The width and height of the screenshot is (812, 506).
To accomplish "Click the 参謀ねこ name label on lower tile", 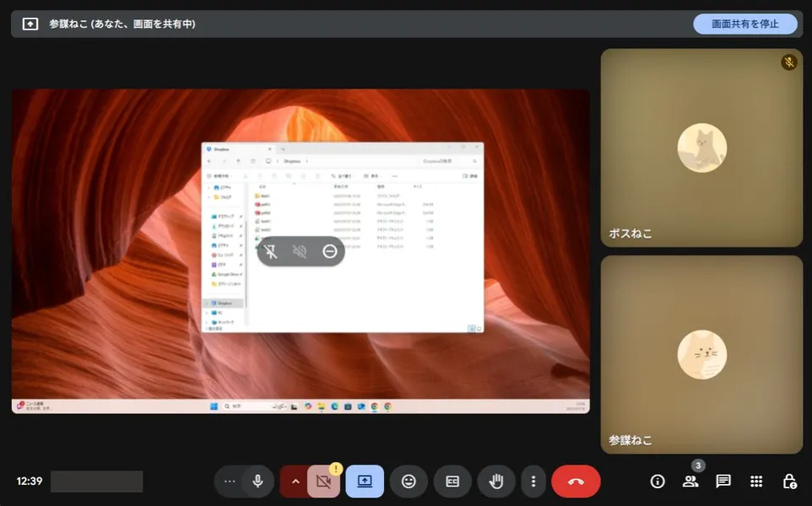I will 630,440.
